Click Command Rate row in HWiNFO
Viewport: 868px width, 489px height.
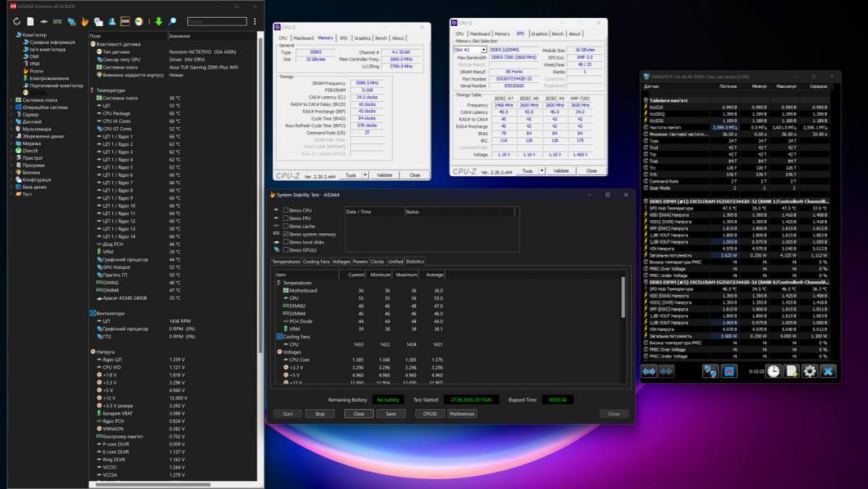(736, 181)
